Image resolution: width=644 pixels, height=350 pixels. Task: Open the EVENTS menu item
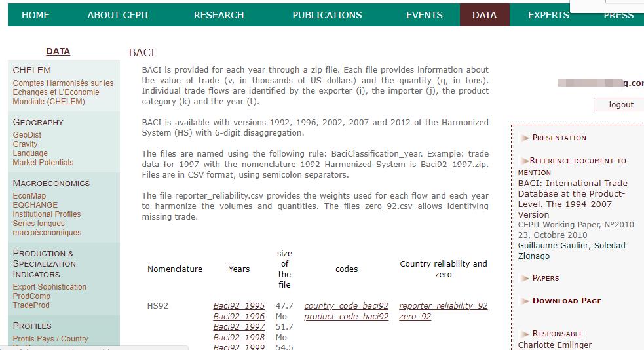(x=425, y=15)
